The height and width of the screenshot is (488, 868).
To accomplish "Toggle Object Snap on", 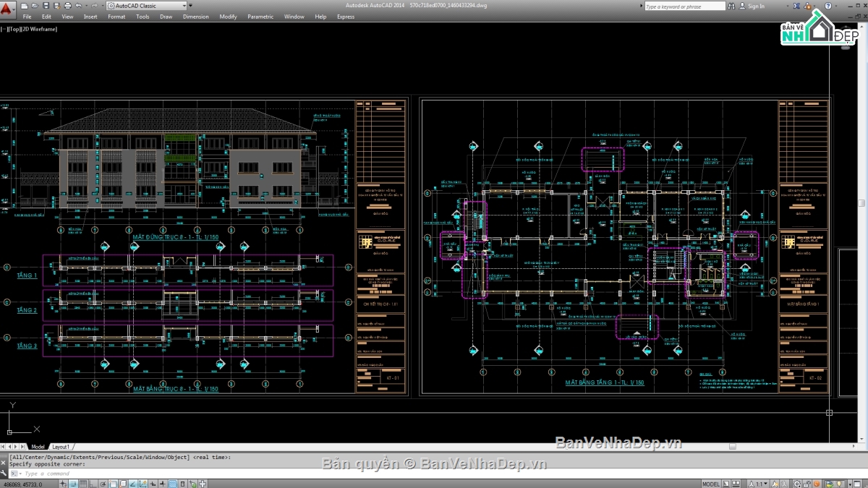I will (112, 482).
